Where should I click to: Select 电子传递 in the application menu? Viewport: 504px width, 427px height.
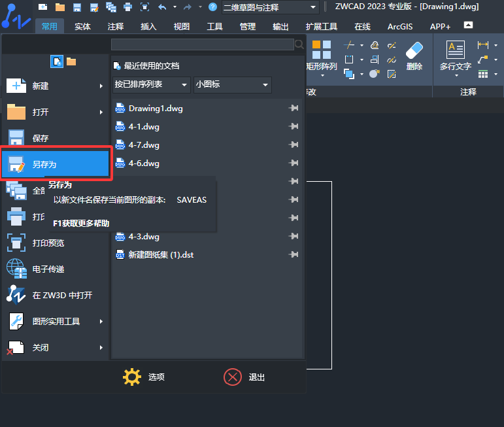(56, 269)
